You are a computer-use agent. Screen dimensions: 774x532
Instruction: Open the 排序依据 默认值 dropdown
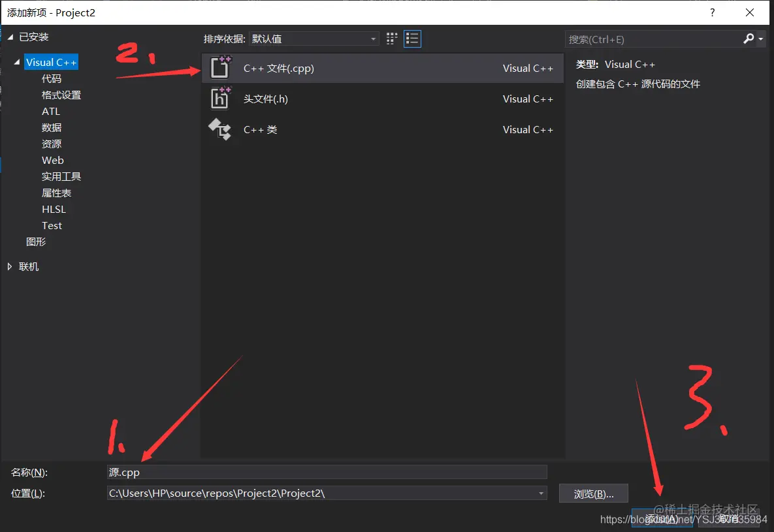(x=314, y=39)
